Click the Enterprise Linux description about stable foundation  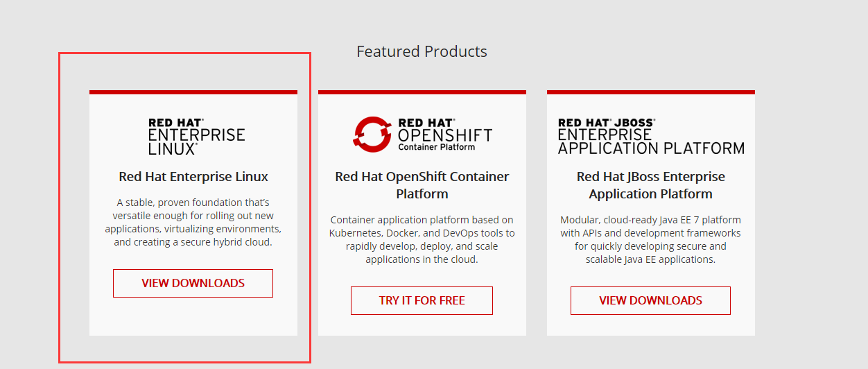(x=193, y=222)
